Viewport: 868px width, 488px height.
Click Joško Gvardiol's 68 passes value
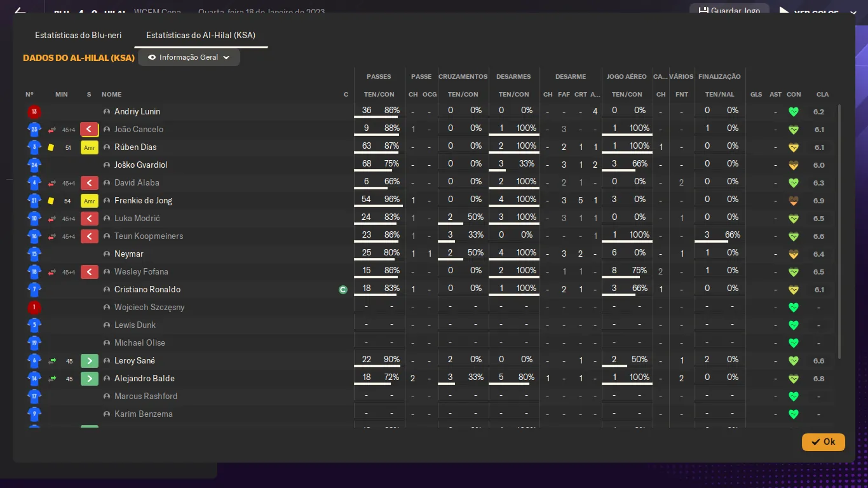(367, 164)
